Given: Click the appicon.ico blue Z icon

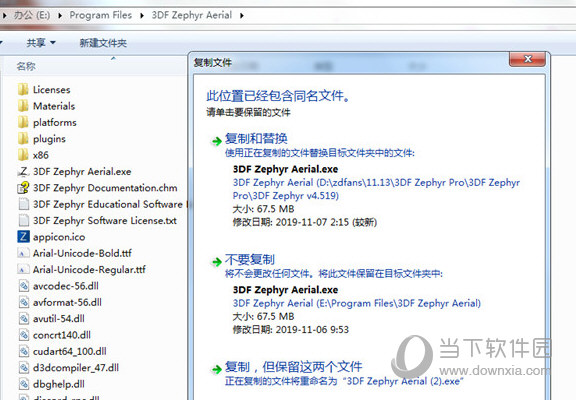Looking at the screenshot, I should pyautogui.click(x=23, y=237).
